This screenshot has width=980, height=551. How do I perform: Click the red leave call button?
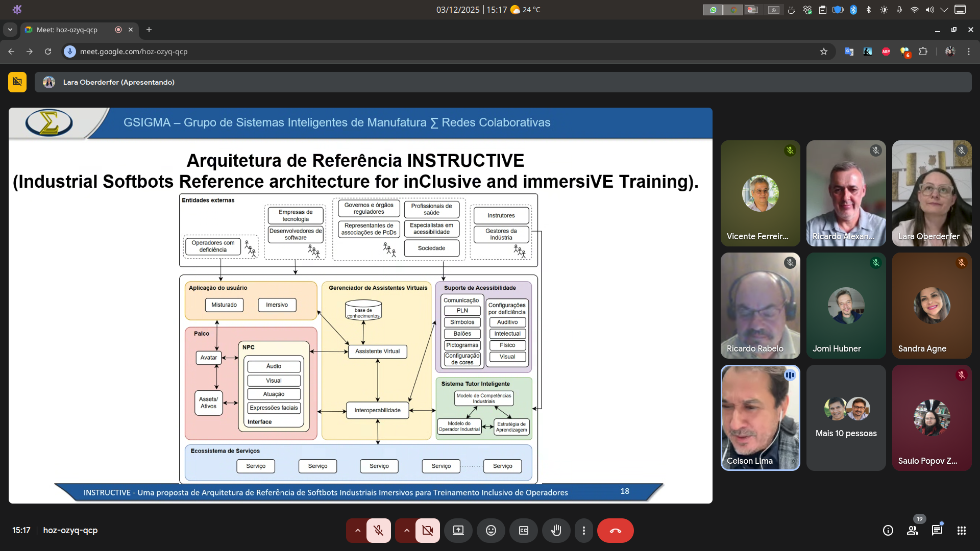pos(615,531)
